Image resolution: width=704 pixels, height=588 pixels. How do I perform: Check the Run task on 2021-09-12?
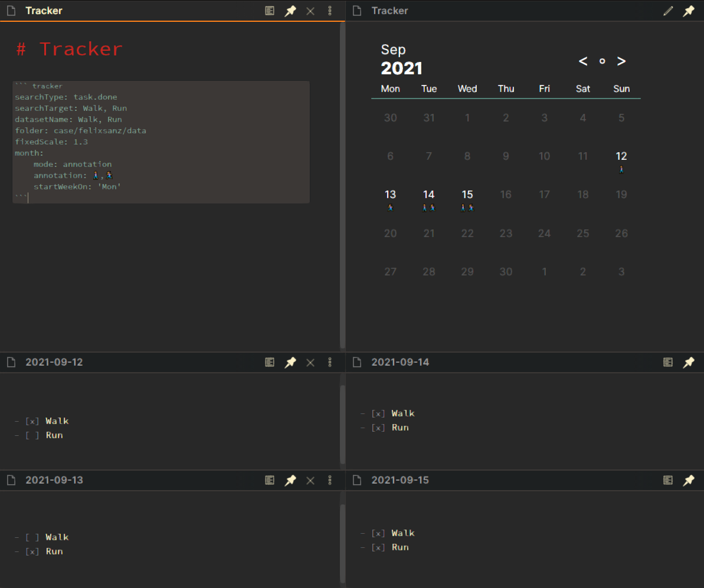[32, 435]
